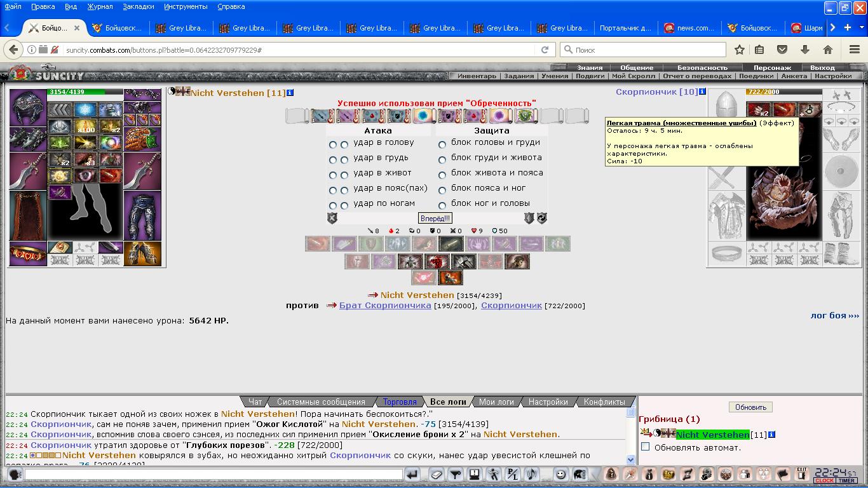
Task: Open the Инвентарь submenu item
Action: [x=477, y=76]
